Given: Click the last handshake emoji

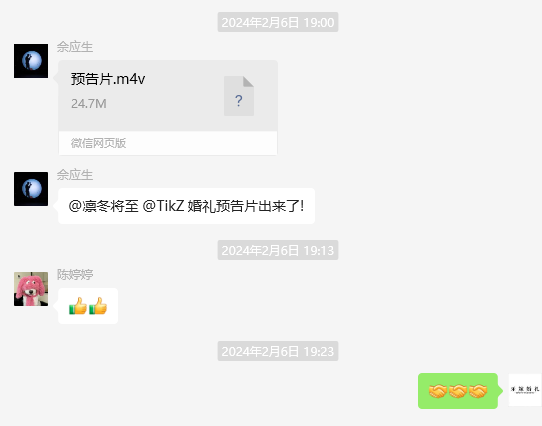Looking at the screenshot, I should 478,391.
